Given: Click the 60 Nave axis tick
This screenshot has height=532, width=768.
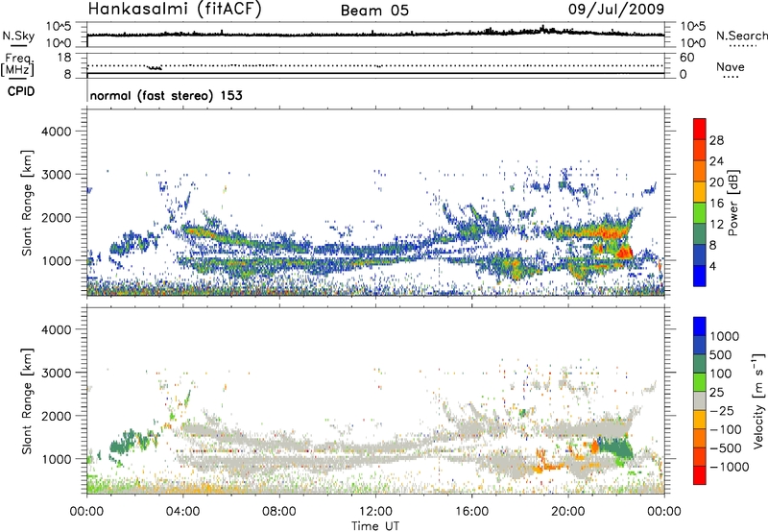Looking at the screenshot, I should coord(686,58).
